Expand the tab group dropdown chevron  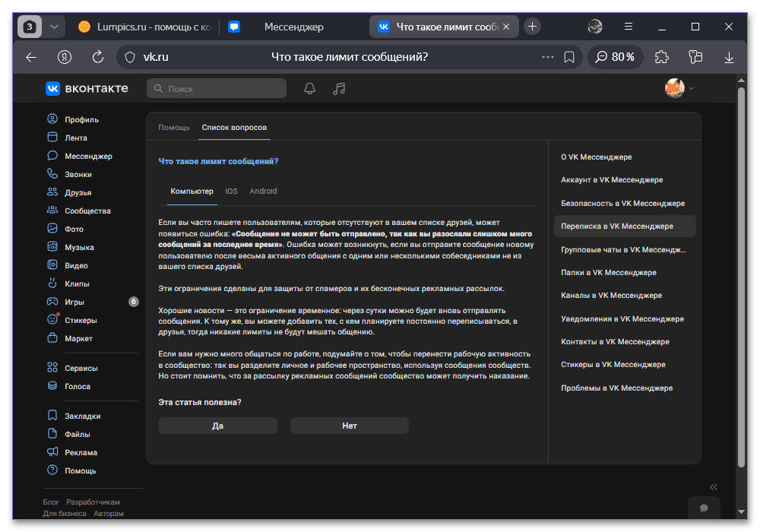pos(54,27)
